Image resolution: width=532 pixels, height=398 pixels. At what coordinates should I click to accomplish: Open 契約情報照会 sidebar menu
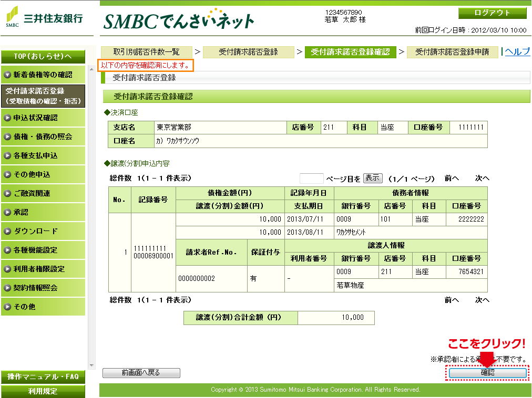[x=43, y=288]
